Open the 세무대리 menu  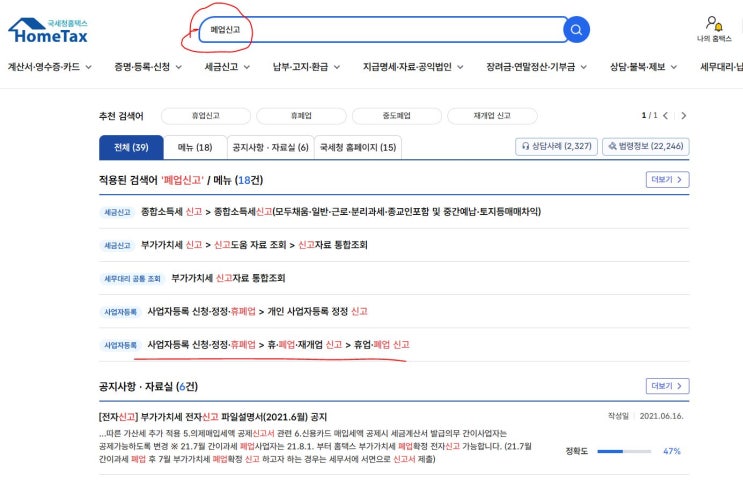(x=721, y=67)
